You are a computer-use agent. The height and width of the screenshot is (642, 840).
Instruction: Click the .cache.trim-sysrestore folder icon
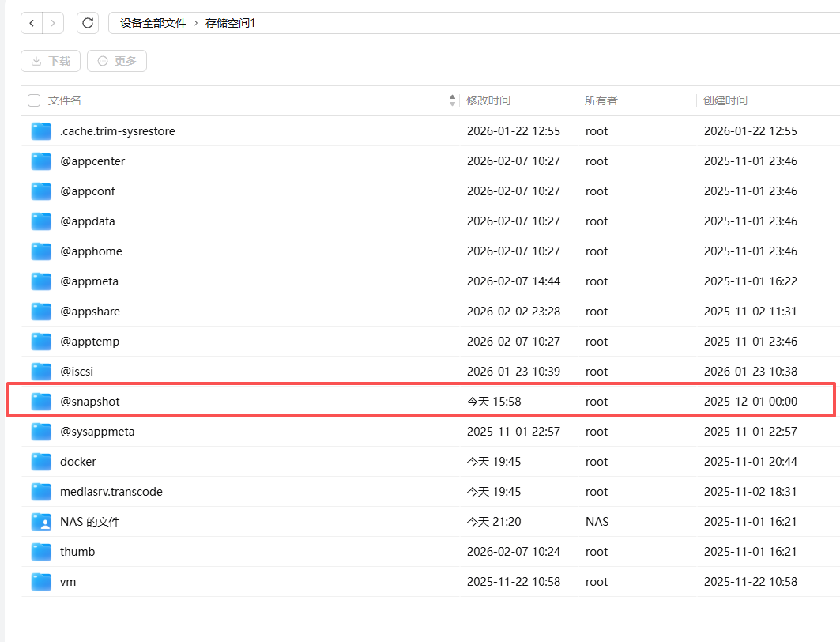tap(41, 131)
